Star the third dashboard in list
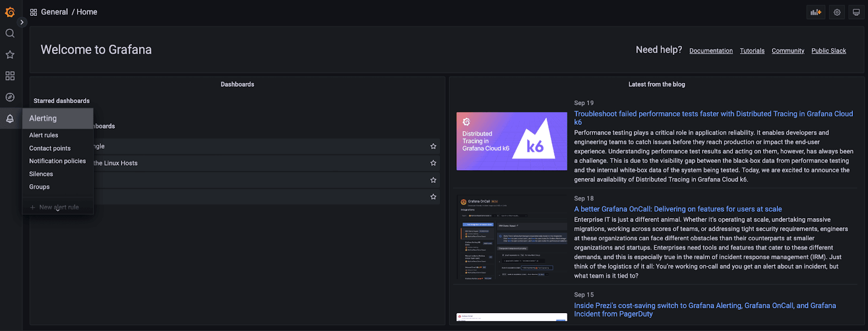 coord(433,180)
